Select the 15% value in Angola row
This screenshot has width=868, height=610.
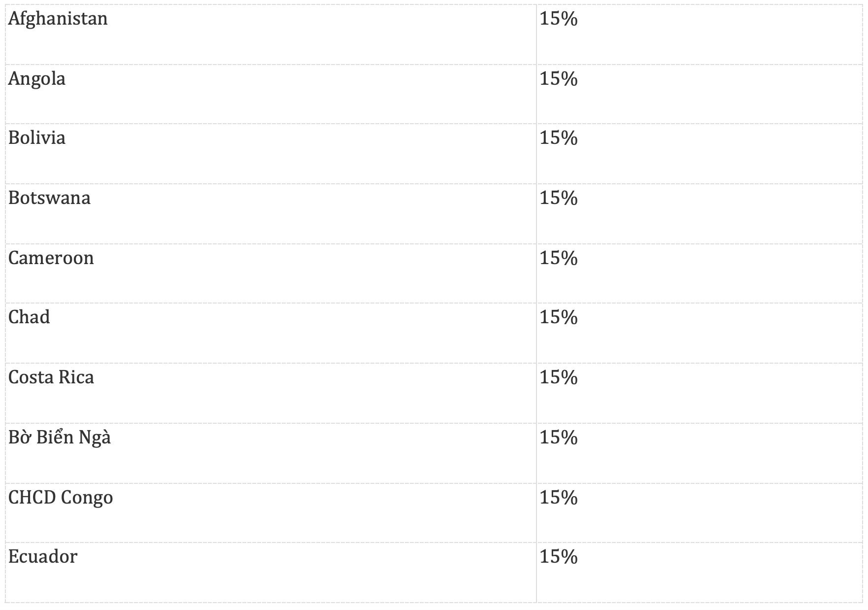coord(559,79)
